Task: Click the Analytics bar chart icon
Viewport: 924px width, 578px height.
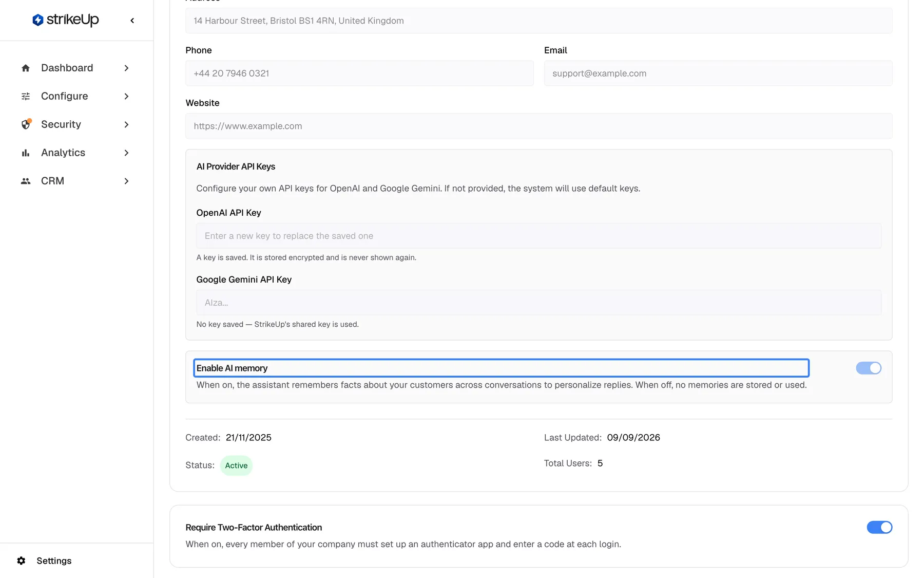Action: tap(26, 153)
